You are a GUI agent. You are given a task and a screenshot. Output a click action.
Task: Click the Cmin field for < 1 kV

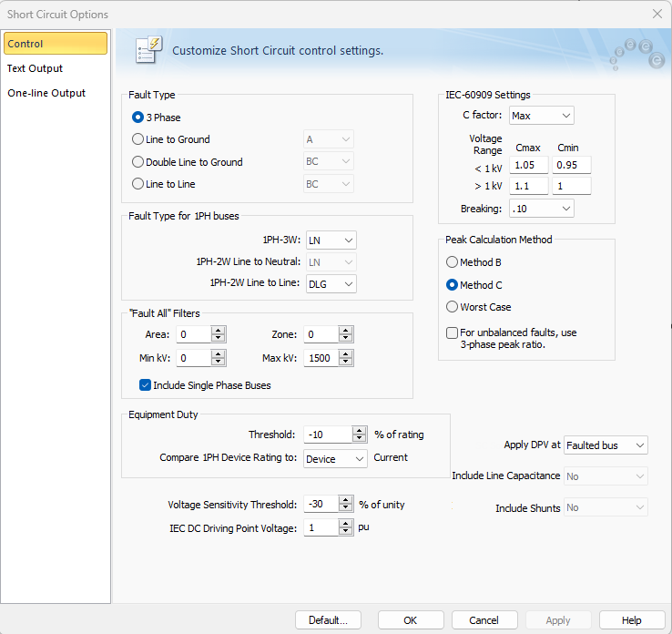(x=572, y=165)
